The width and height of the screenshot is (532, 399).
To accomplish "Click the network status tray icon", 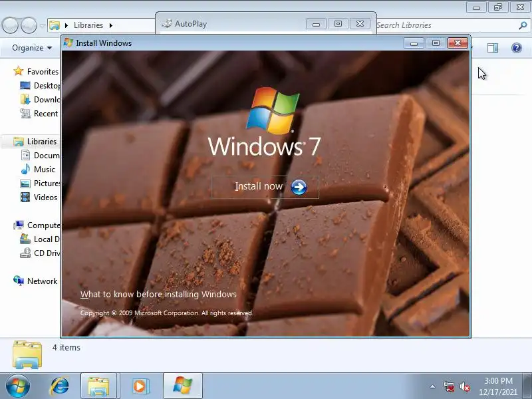I will click(448, 386).
